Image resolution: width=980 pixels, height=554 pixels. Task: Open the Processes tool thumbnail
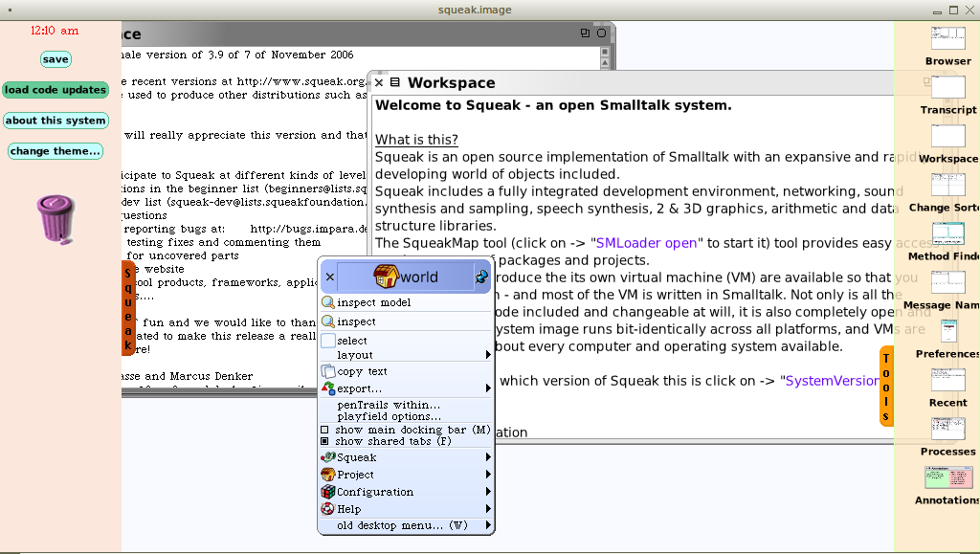[947, 429]
